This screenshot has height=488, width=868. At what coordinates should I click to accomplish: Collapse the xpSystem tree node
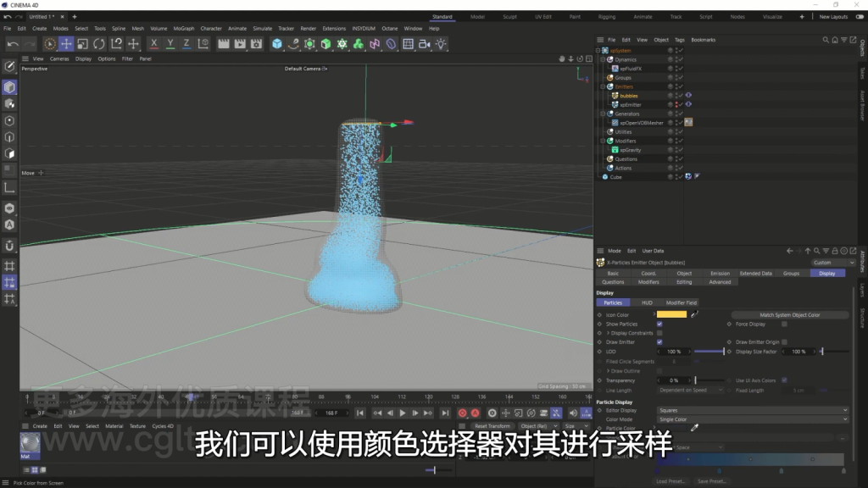pos(598,50)
